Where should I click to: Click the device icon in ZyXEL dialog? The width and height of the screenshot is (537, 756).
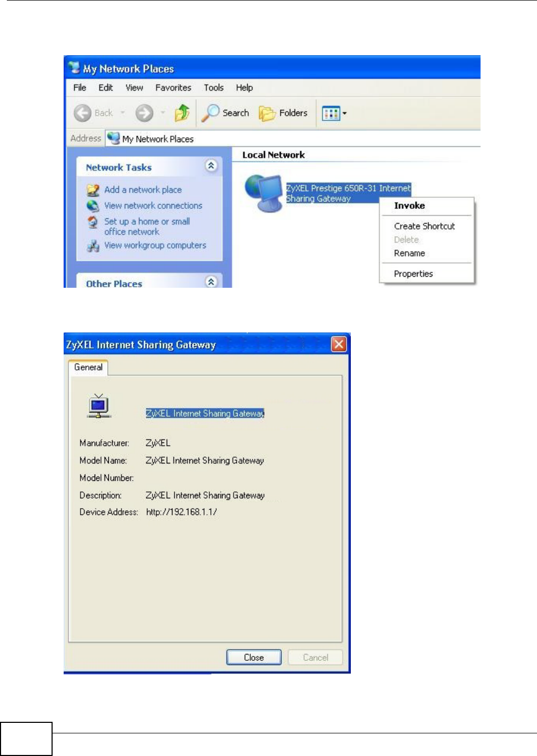[99, 406]
